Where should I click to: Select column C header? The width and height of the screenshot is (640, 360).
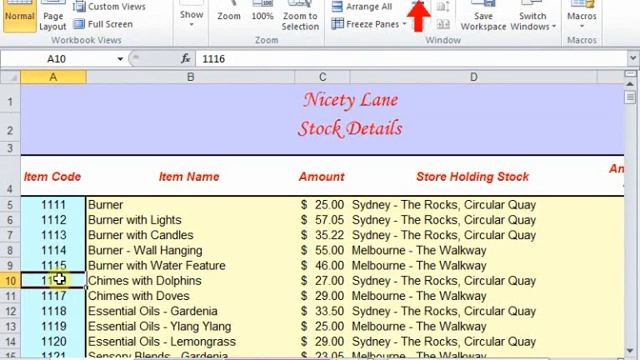322,77
